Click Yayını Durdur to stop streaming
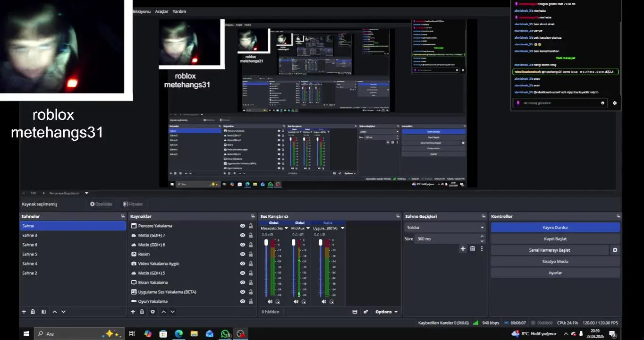Viewport: 644px width, 340px height. click(x=555, y=227)
